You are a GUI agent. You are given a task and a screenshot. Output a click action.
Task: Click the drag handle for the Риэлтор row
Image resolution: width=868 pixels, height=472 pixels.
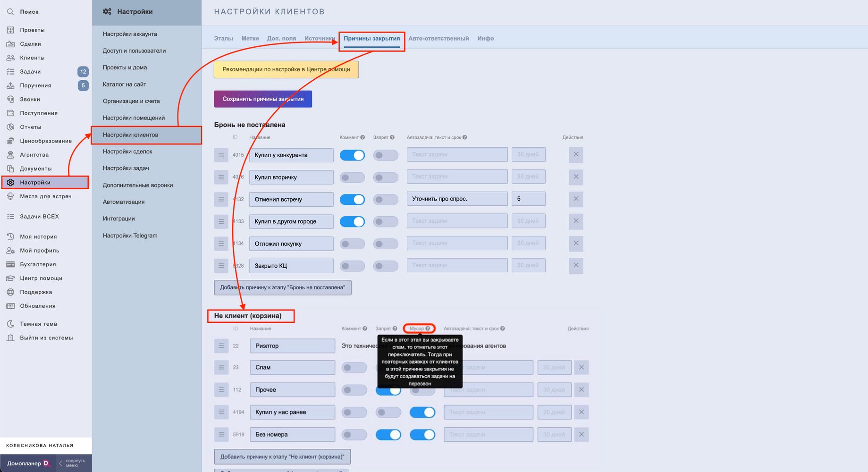(221, 346)
